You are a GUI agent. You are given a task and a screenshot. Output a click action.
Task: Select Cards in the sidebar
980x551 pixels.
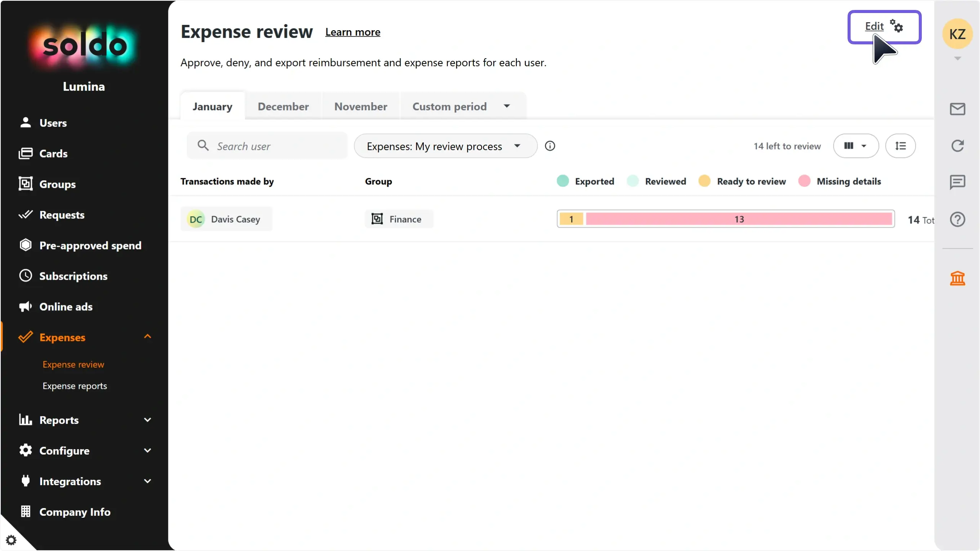click(x=53, y=153)
